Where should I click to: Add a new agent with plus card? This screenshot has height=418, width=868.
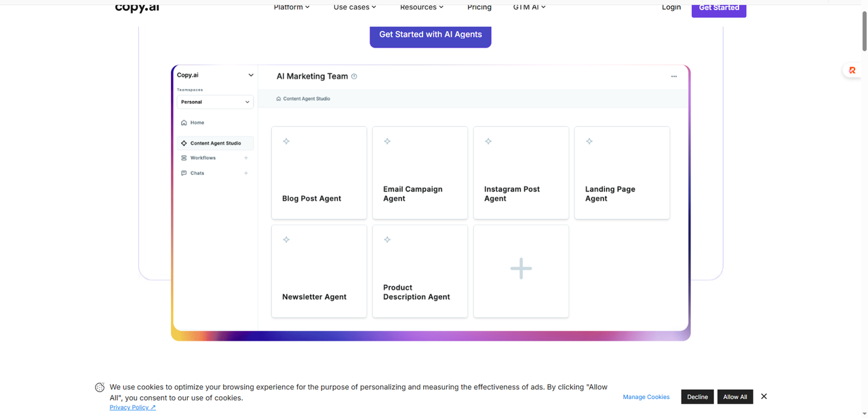(521, 271)
